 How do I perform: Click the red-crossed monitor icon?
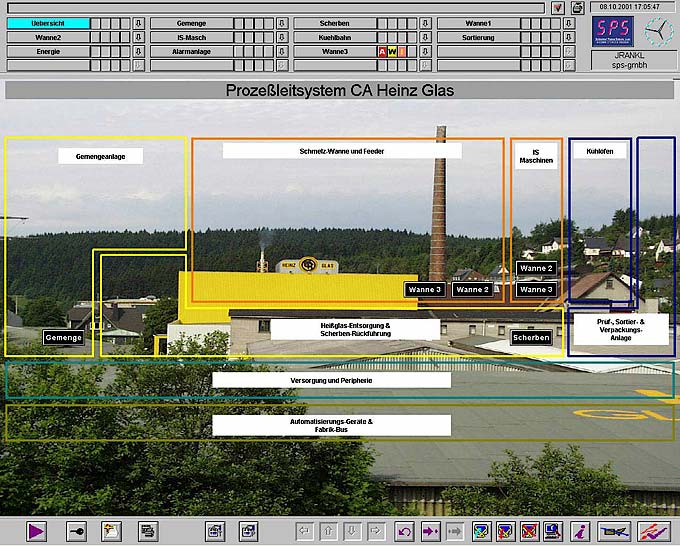pyautogui.click(x=530, y=531)
